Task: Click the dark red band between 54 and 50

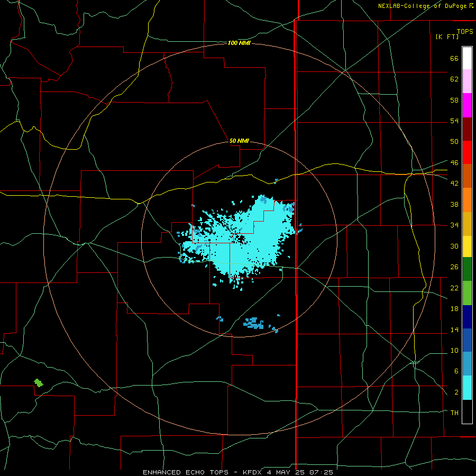Action: click(467, 129)
